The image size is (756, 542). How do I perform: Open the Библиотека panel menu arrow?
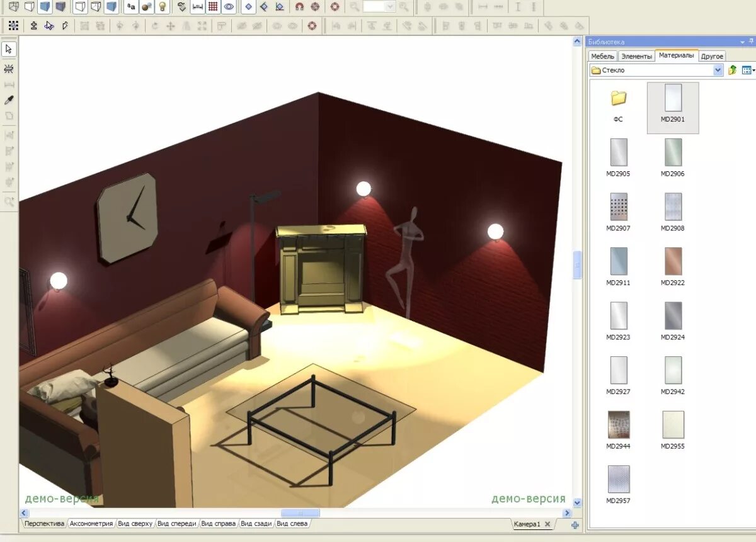(742, 42)
